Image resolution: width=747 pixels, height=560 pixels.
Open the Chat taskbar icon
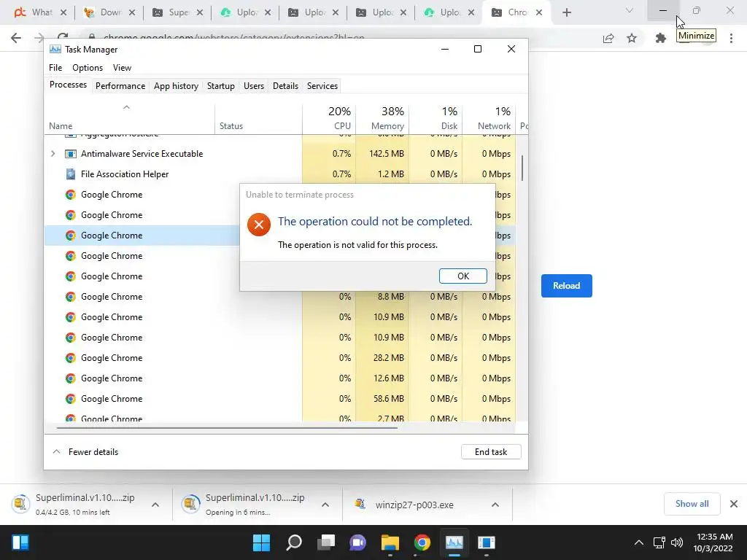coord(357,542)
